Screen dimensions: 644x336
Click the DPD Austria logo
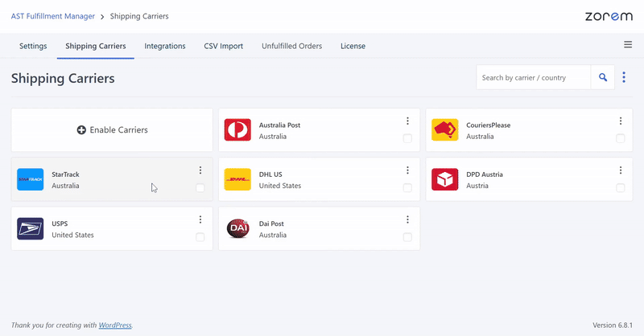click(x=444, y=179)
